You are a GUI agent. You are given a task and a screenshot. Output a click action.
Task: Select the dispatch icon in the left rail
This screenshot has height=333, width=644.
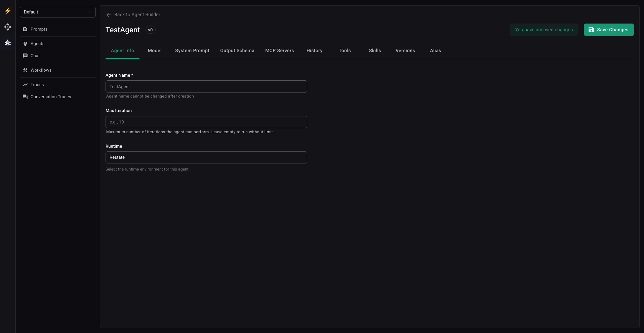tap(7, 27)
